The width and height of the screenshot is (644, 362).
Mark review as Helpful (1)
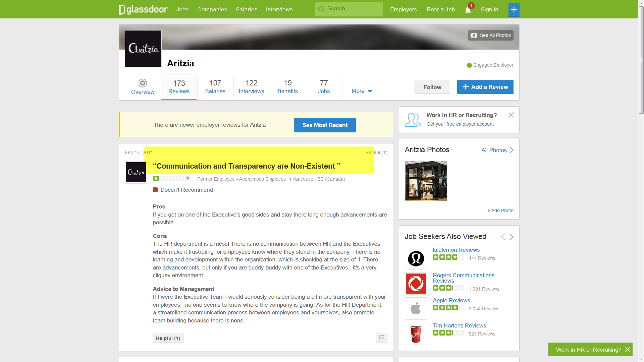(x=168, y=338)
